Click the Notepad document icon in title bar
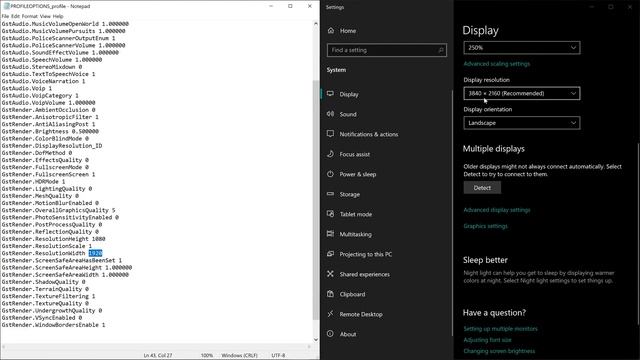 click(x=6, y=6)
